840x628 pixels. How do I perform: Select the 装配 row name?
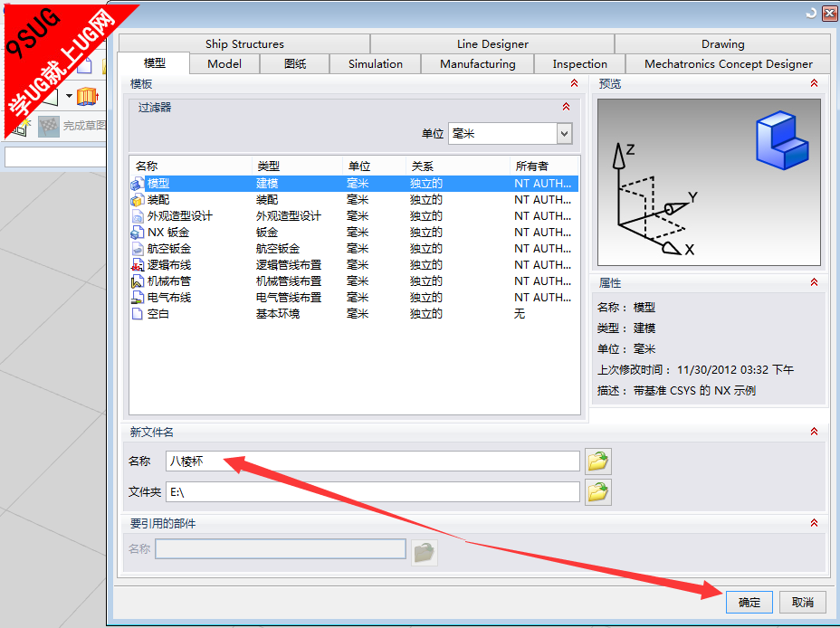(x=158, y=200)
